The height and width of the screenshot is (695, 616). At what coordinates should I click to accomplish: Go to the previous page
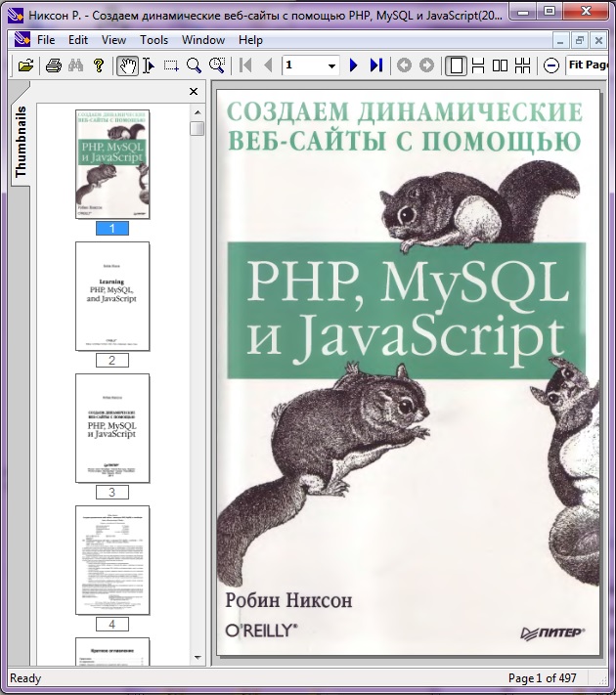click(268, 65)
